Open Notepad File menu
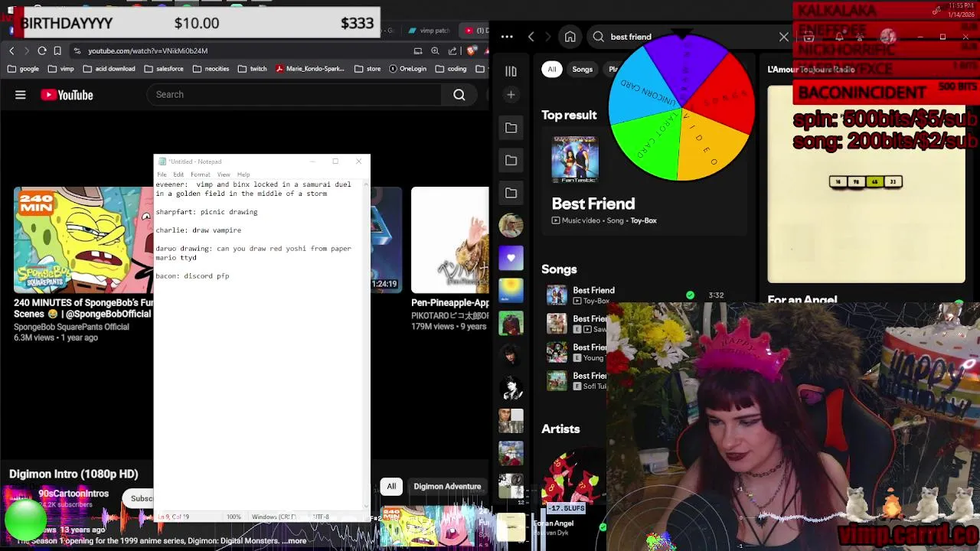 point(162,174)
